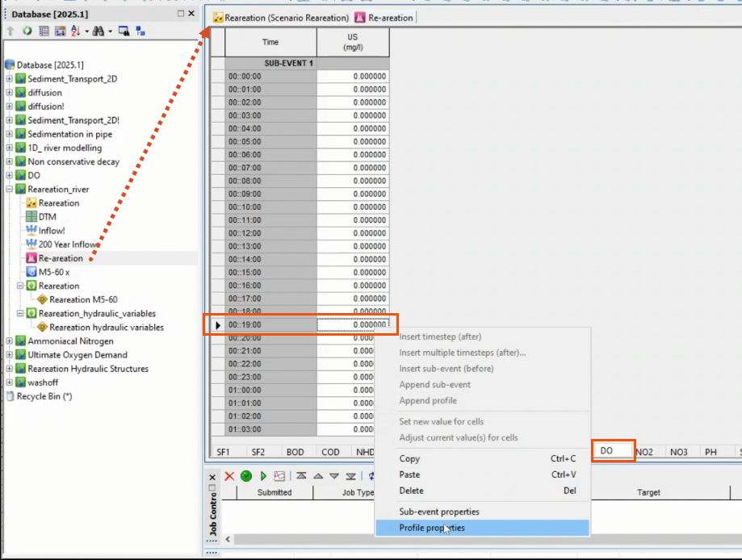Select the Reareation M5-60 tree item
The width and height of the screenshot is (742, 560).
81,299
